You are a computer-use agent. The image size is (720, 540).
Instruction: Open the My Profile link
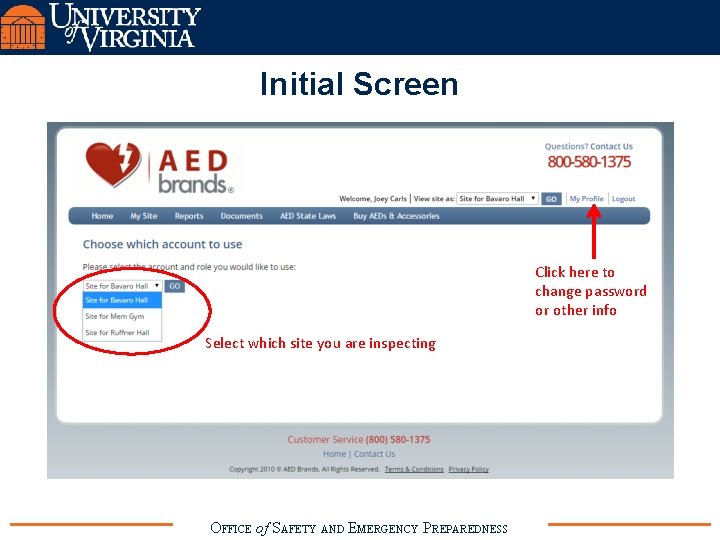tap(586, 198)
